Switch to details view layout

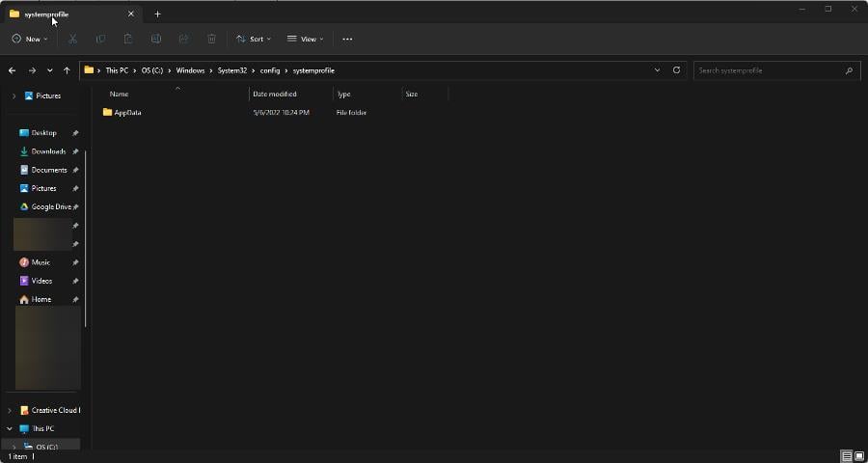click(x=846, y=456)
